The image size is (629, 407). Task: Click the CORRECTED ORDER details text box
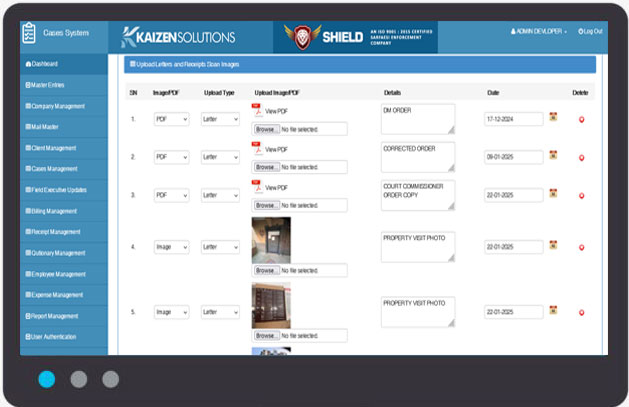pyautogui.click(x=418, y=157)
